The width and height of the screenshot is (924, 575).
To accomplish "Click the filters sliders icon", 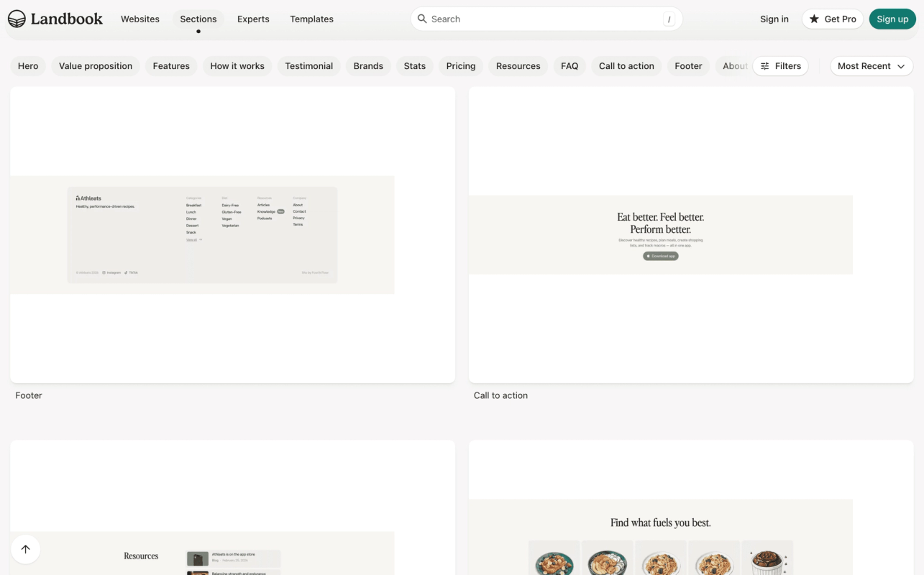I will coord(765,66).
